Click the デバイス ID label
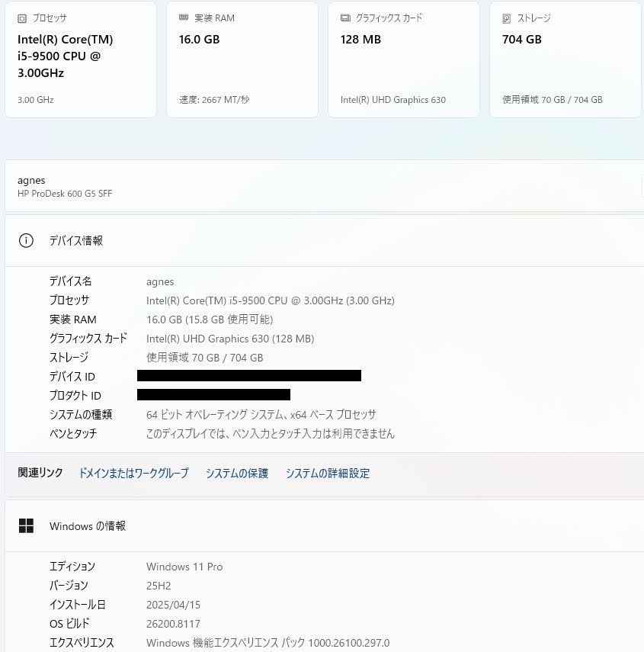The image size is (644, 652). pyautogui.click(x=72, y=376)
